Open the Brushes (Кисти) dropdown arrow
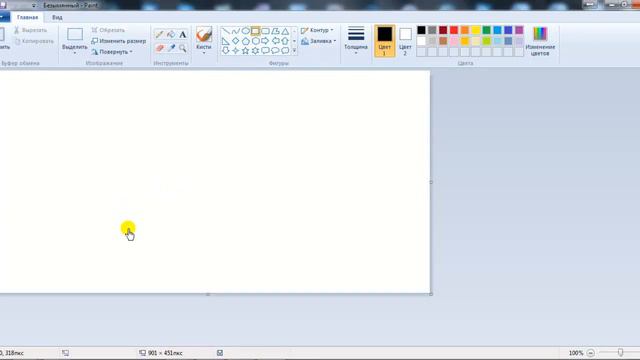Image resolution: width=640 pixels, height=360 pixels. point(204,53)
